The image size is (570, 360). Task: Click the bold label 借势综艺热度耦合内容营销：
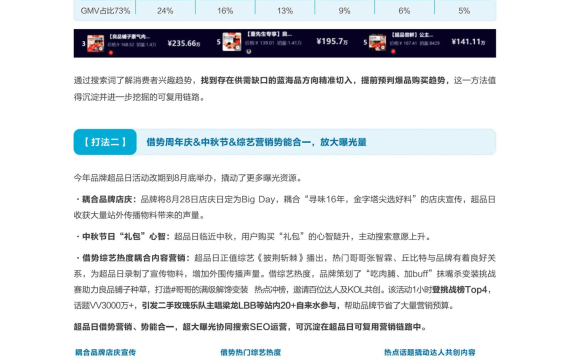click(x=136, y=258)
